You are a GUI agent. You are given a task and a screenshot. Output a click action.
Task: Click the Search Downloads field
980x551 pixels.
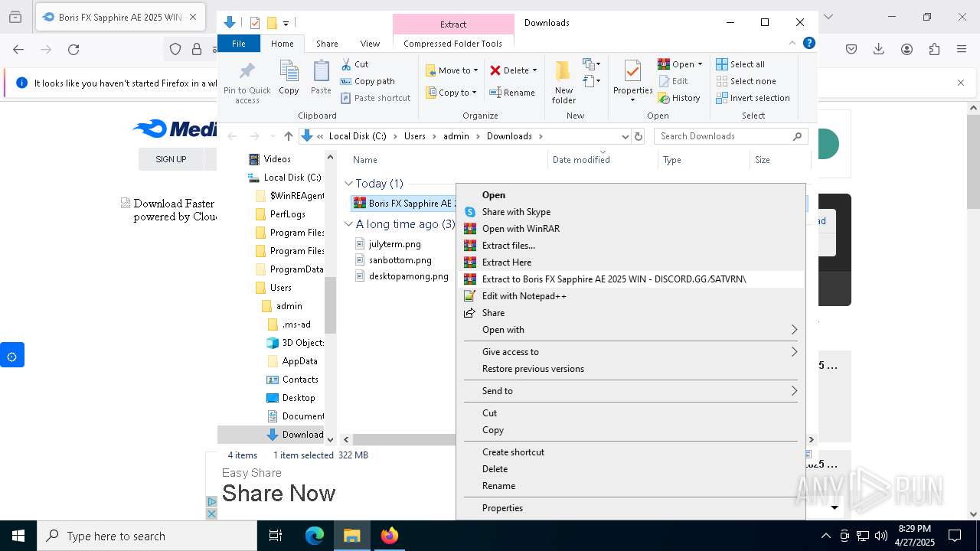(x=731, y=136)
